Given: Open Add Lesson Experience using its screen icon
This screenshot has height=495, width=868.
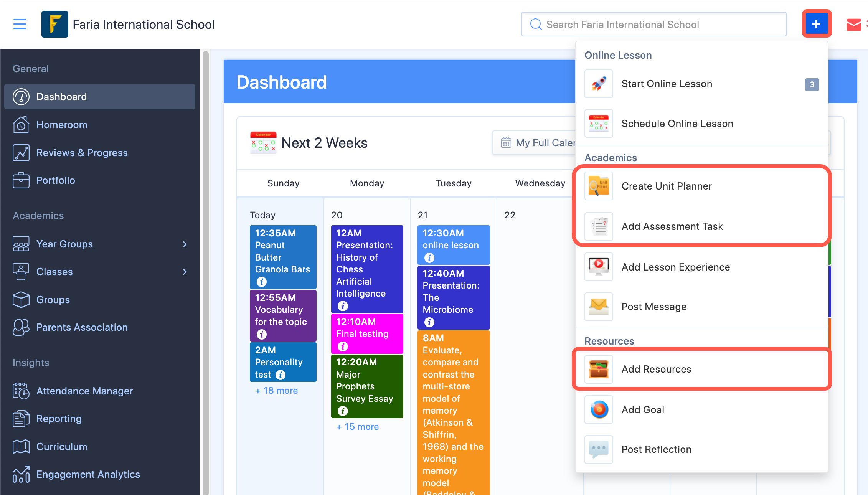Looking at the screenshot, I should (599, 267).
